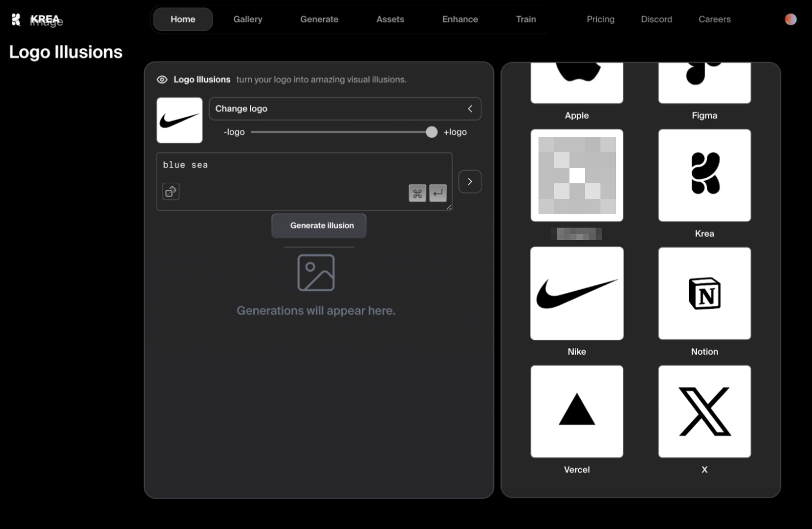Click the Logo Illusions page heading
Screen dimensions: 812x529
click(x=66, y=52)
